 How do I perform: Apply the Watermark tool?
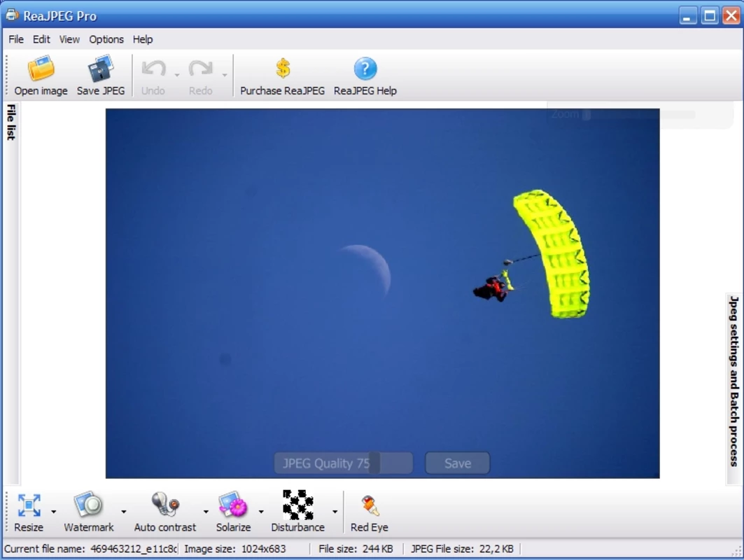[89, 512]
